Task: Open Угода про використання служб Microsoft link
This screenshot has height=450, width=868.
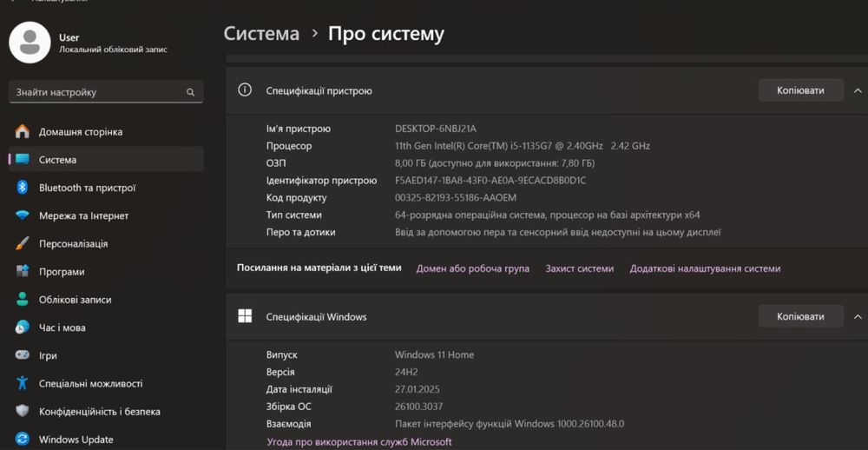Action: [359, 441]
